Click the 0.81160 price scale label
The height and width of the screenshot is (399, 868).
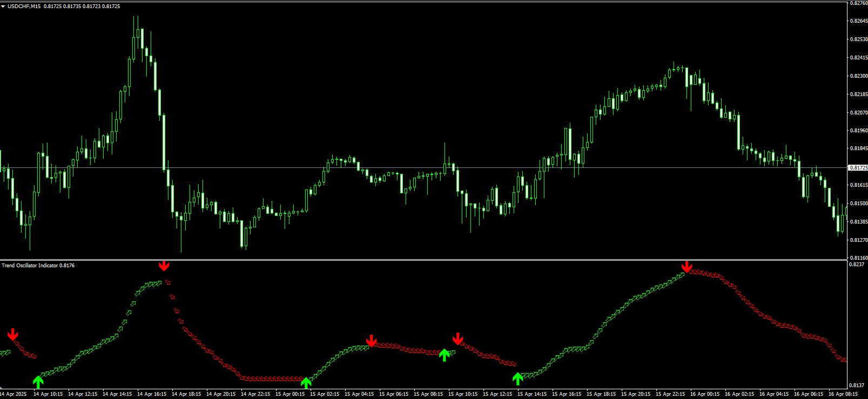click(x=858, y=258)
